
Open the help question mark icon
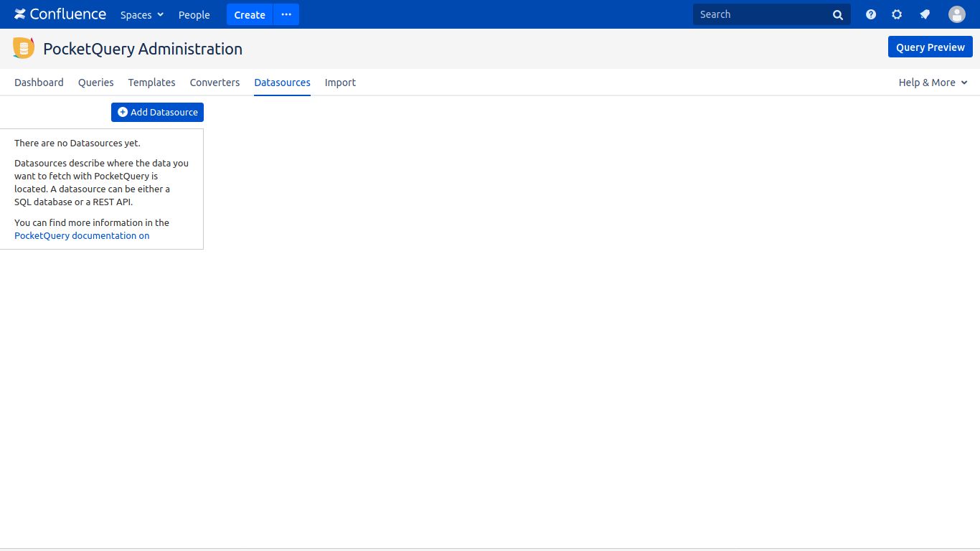tap(871, 14)
